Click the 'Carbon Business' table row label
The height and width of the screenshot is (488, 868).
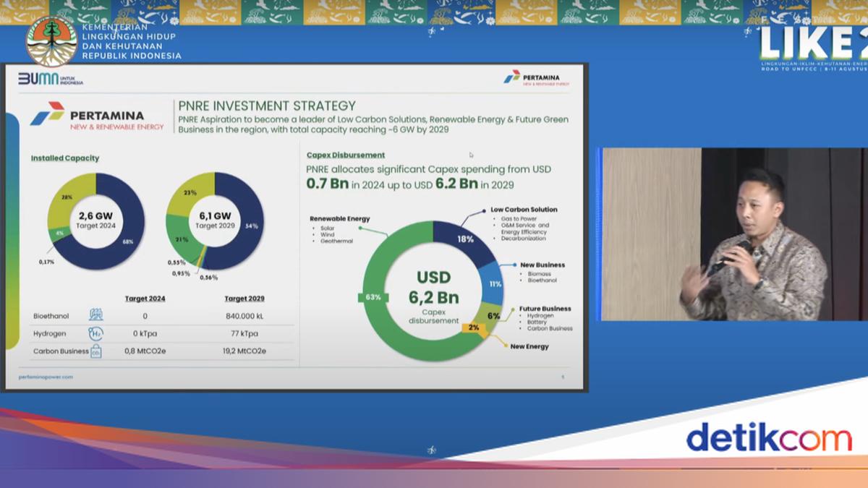coord(61,351)
